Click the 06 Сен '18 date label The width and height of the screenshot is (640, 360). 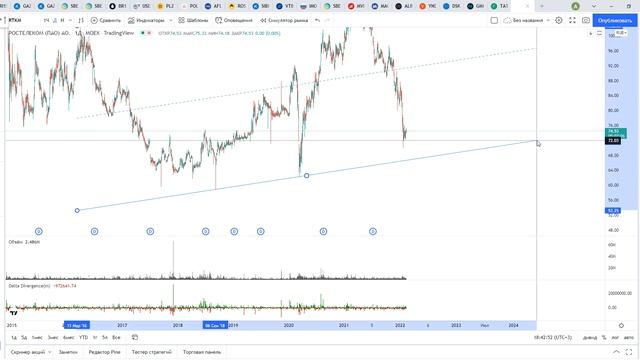(x=216, y=325)
